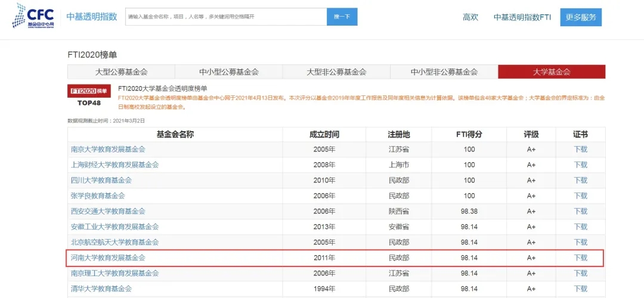Download certificate for 张学良教育基金会
644x298 pixels.
[x=580, y=196]
